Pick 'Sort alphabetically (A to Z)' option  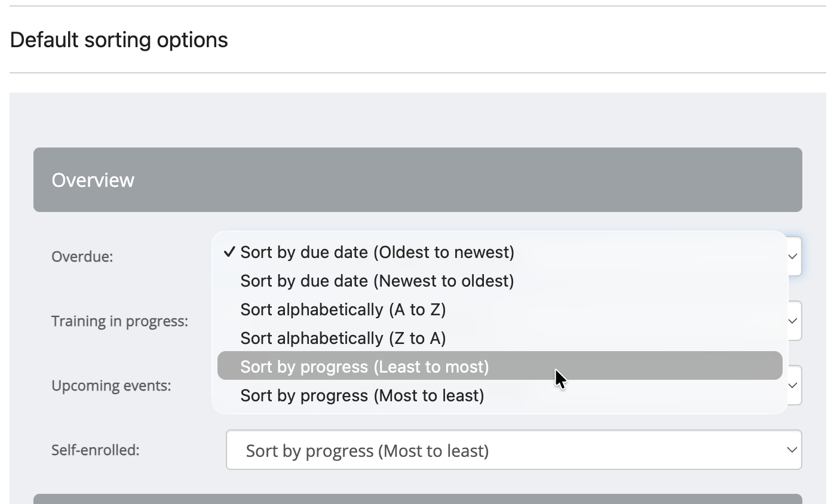click(x=343, y=310)
